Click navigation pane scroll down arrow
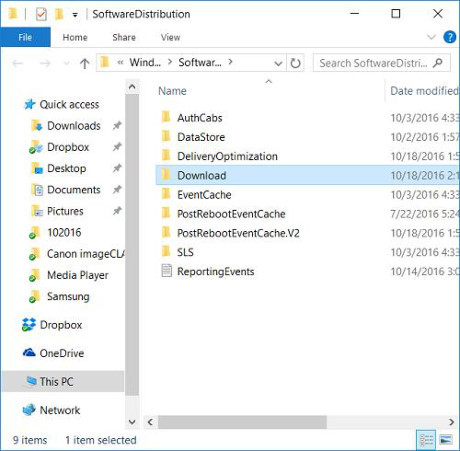Screen dimensions: 460x451 coord(132,422)
